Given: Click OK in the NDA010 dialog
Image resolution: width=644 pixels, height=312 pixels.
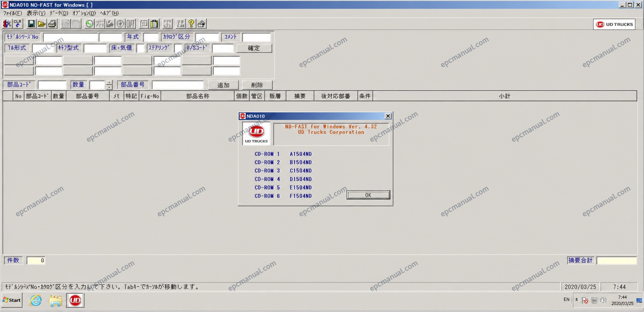Looking at the screenshot, I should [x=368, y=195].
